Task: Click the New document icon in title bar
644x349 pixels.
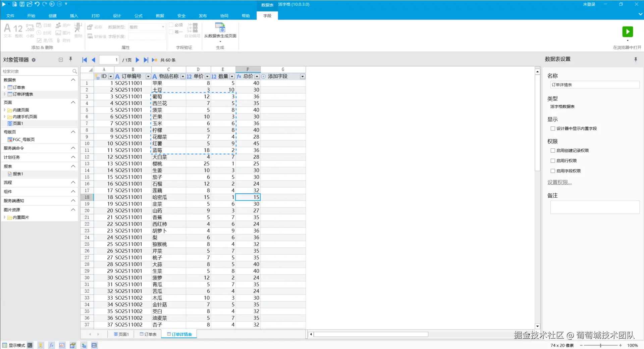Action: pyautogui.click(x=15, y=4)
